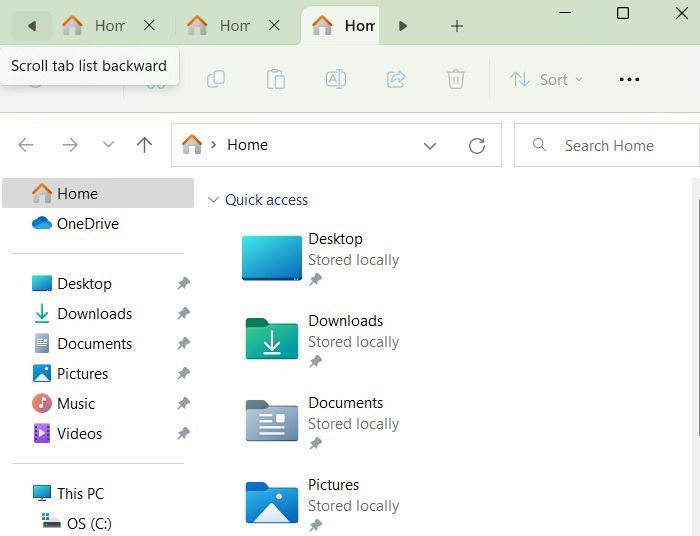The image size is (700, 536).
Task: Expand the breadcrumb chevron before Home
Action: [x=213, y=145]
